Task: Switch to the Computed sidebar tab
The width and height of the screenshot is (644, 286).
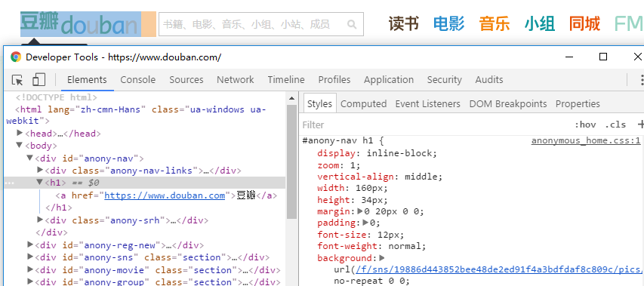Action: tap(363, 104)
